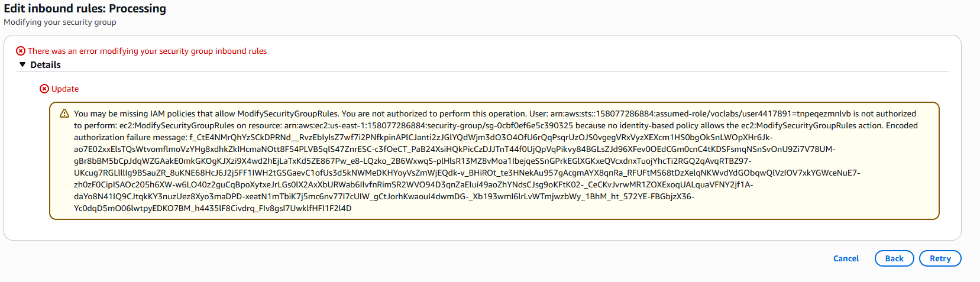Viewport: 980px width, 282px height.
Task: Click the red error icon beside the error banner
Action: coord(21,51)
